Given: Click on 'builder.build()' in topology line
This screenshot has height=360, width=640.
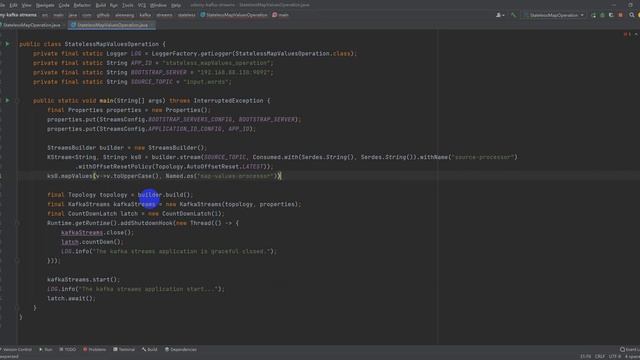Looking at the screenshot, I should click(164, 195).
